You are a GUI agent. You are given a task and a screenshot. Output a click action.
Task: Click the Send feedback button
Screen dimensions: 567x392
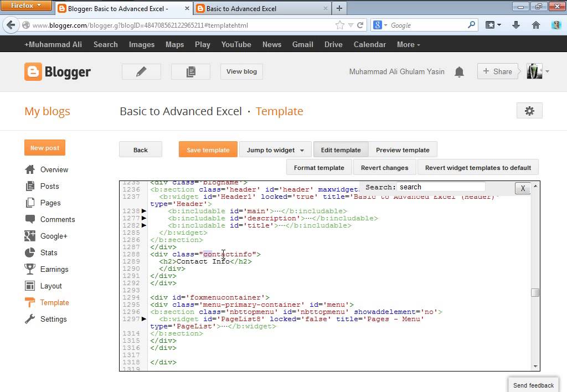click(533, 385)
